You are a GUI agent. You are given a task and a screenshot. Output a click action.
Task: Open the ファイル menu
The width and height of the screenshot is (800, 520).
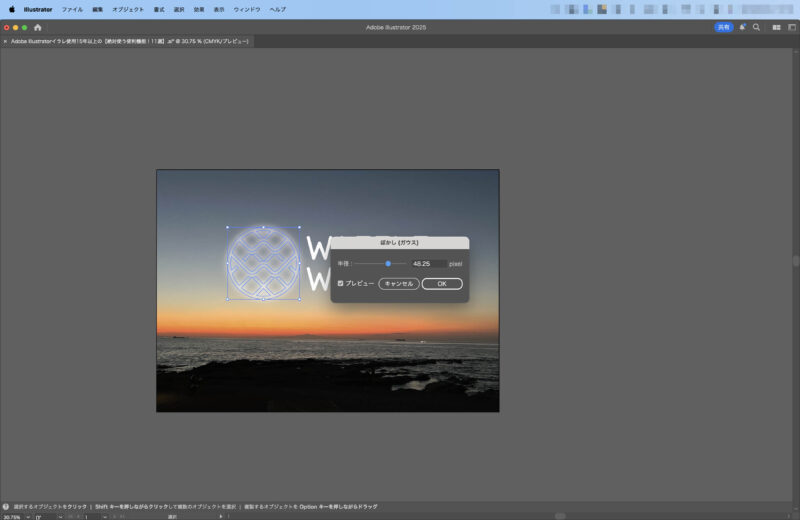click(72, 8)
